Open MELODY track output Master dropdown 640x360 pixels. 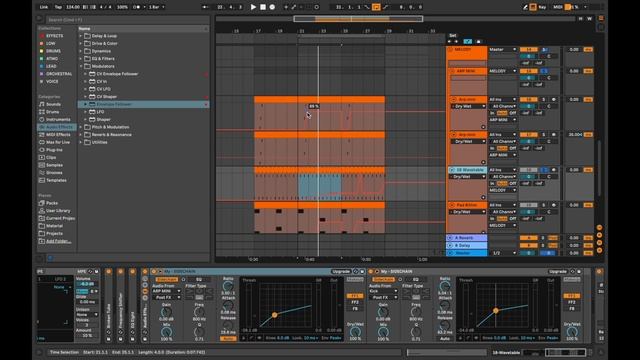[502, 49]
